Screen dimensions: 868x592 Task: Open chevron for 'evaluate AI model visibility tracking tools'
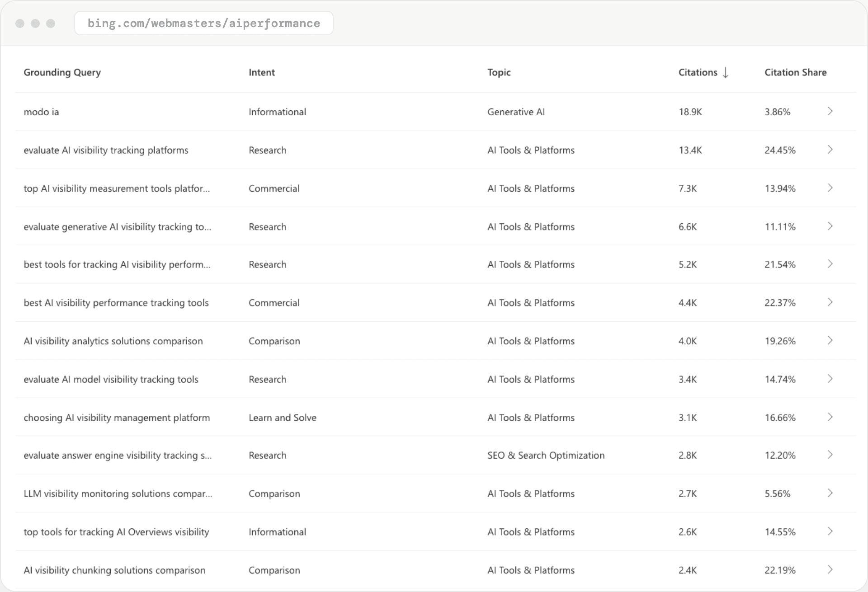830,379
